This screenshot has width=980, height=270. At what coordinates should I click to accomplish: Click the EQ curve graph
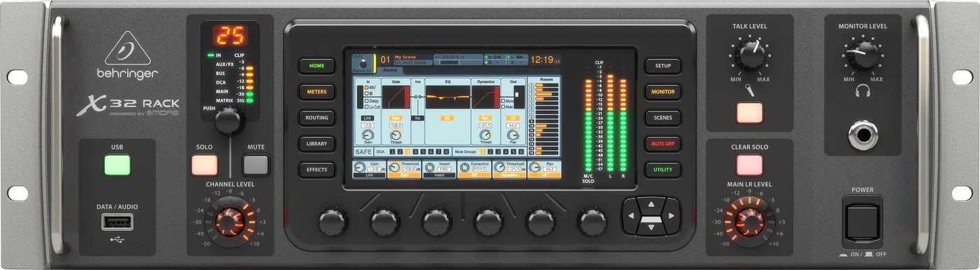click(x=447, y=97)
